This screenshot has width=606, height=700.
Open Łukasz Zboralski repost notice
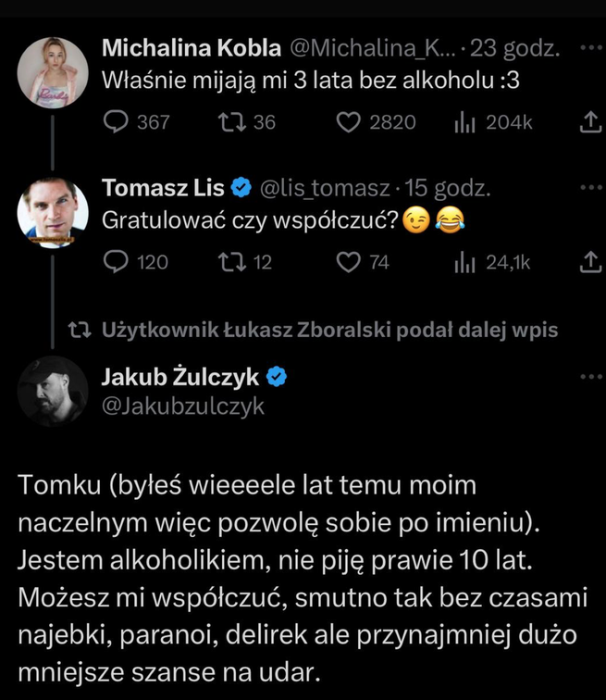tap(328, 331)
